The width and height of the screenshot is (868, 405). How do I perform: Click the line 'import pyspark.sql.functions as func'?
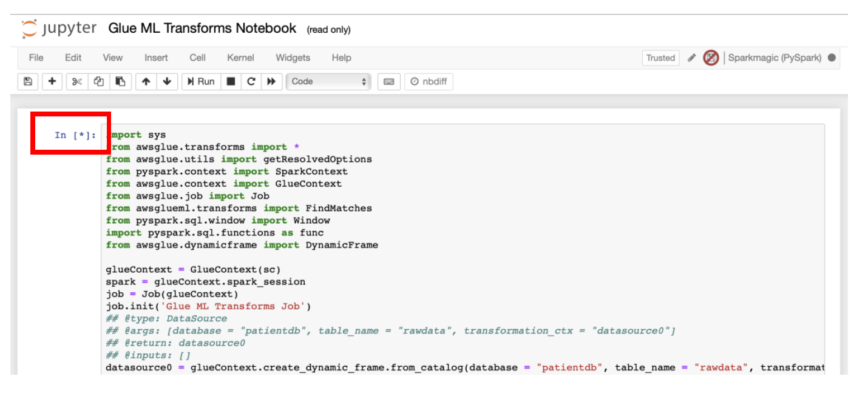click(215, 232)
